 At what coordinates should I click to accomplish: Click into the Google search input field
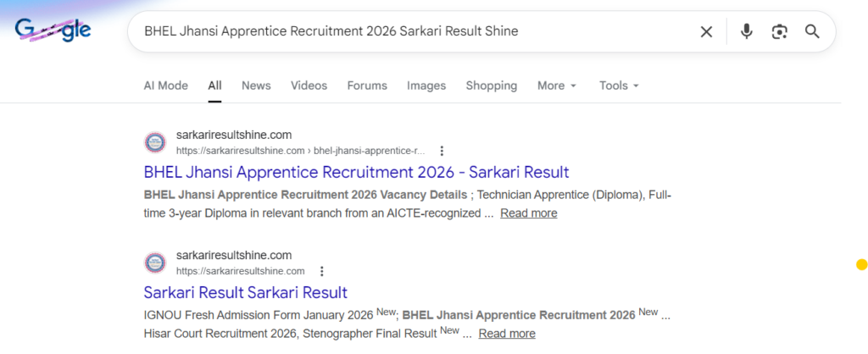click(x=407, y=31)
